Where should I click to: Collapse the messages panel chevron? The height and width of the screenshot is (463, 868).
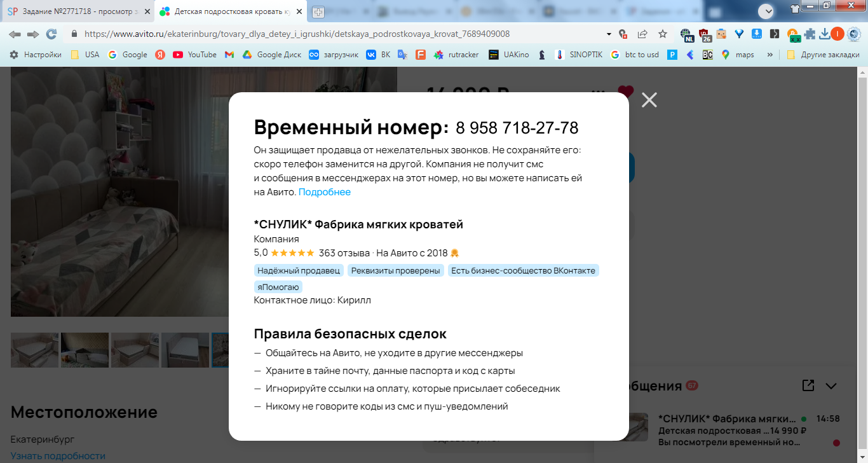tap(831, 385)
